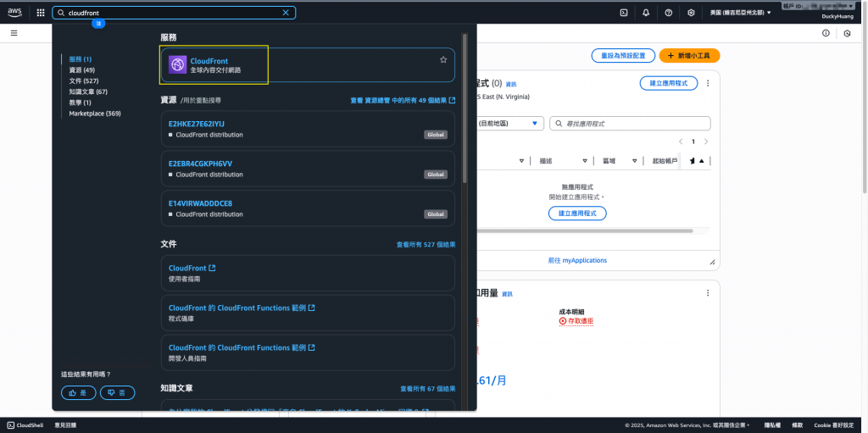Click into the 尋找應用程式 search field
This screenshot has width=868, height=433.
(x=630, y=124)
